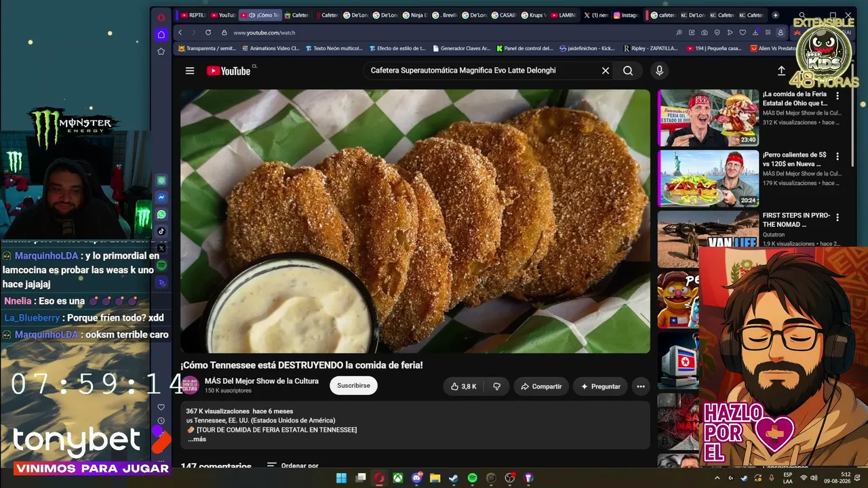Open Discord from the taskbar
868x488 pixels.
[x=416, y=478]
